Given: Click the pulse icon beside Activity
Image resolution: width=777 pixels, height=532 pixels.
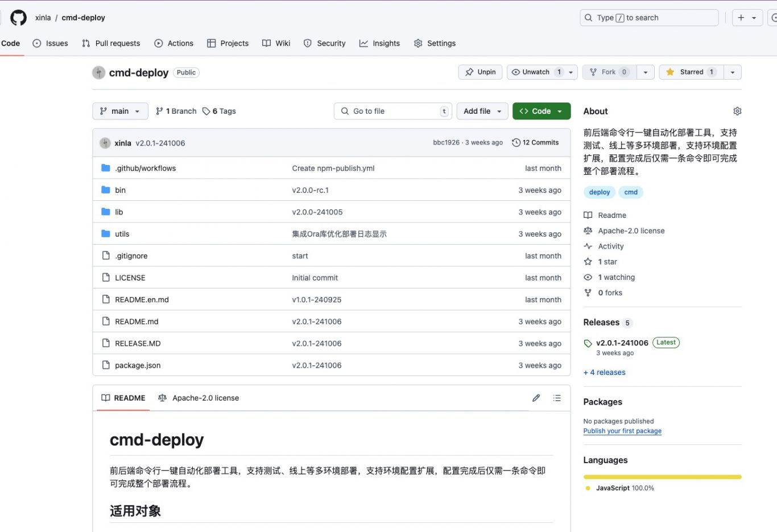Looking at the screenshot, I should 588,246.
